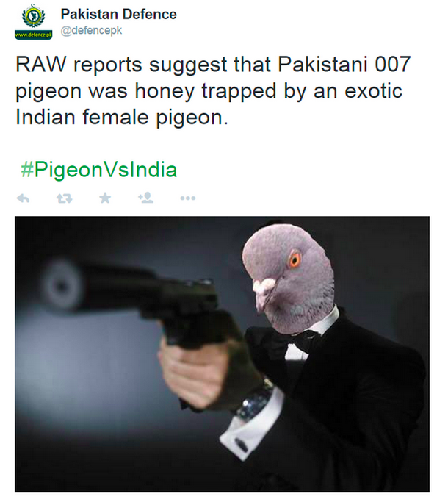
Task: Click the word RAW in tweet text
Action: [40, 65]
